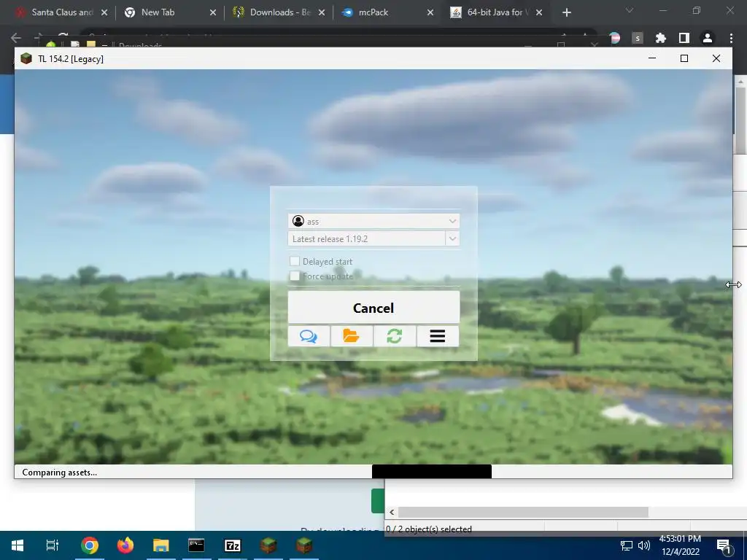
Task: Open the game folder button
Action: tap(352, 336)
